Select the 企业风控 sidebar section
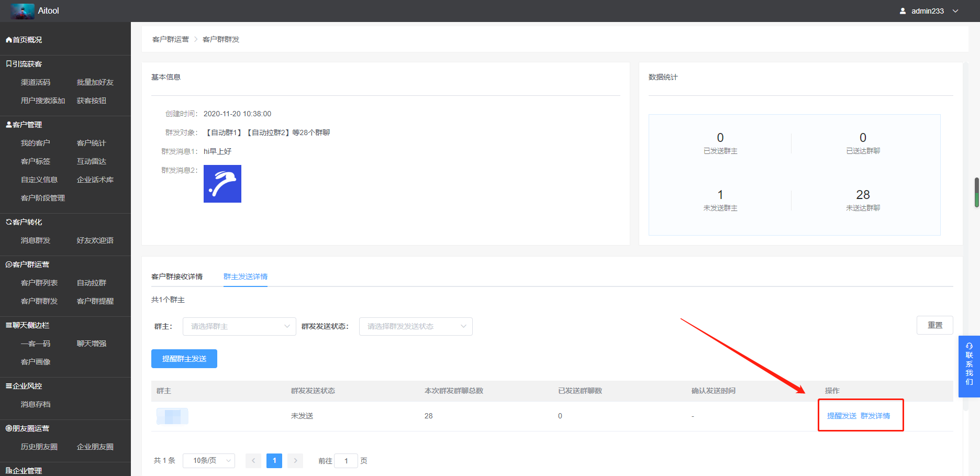The width and height of the screenshot is (980, 476). click(x=24, y=386)
